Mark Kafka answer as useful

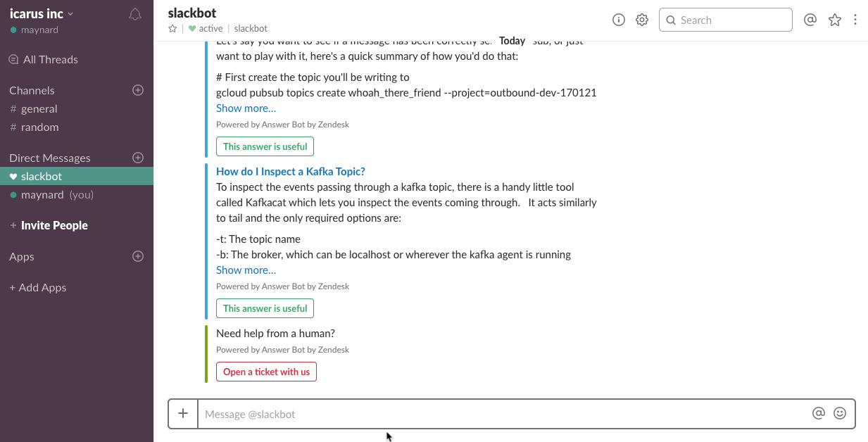pos(265,308)
